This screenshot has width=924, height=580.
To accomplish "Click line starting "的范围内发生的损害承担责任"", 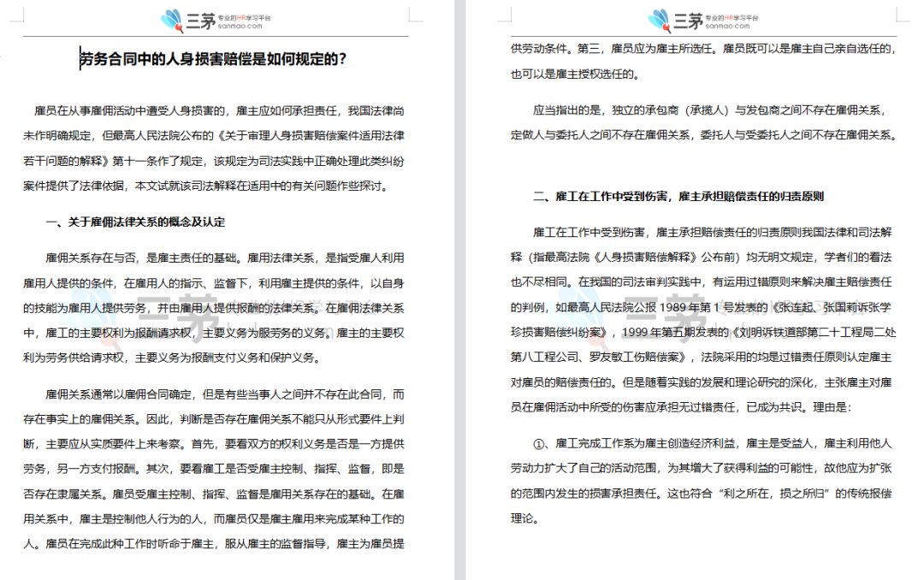I will (702, 493).
